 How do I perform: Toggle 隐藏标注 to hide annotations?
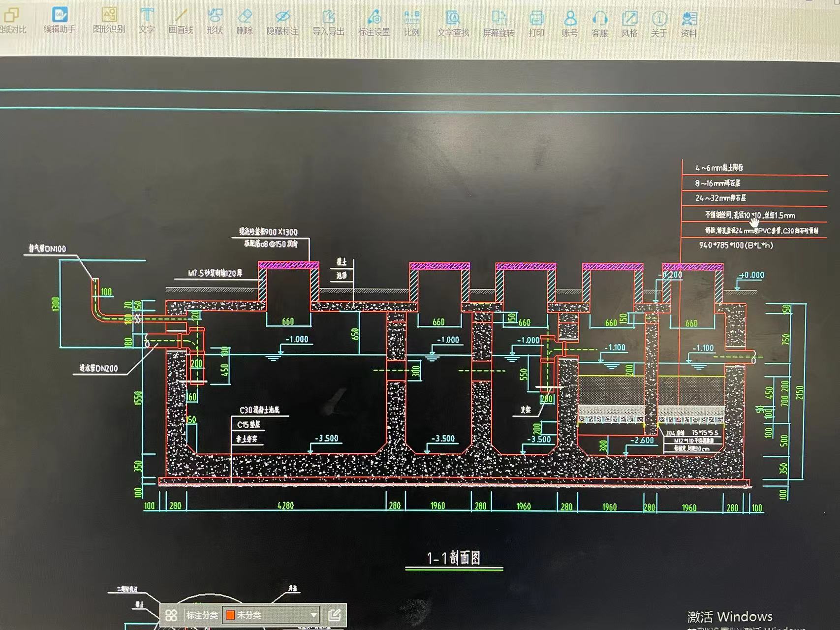click(x=282, y=23)
